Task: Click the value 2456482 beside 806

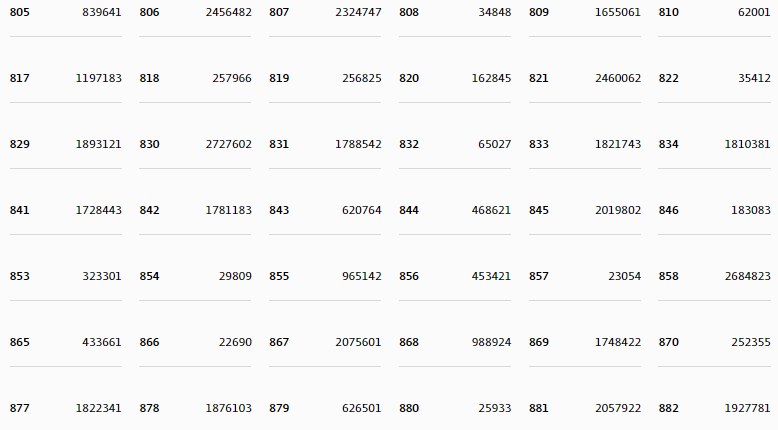Action: 229,12
